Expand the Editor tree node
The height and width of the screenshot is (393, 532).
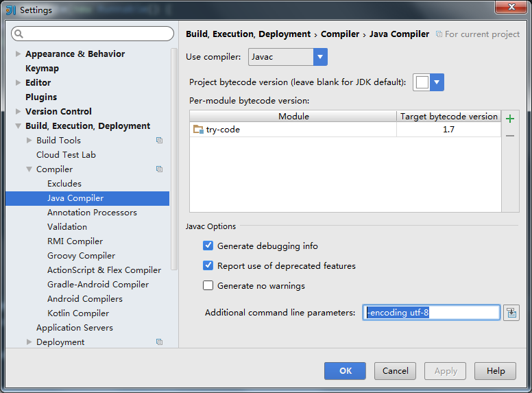(19, 82)
